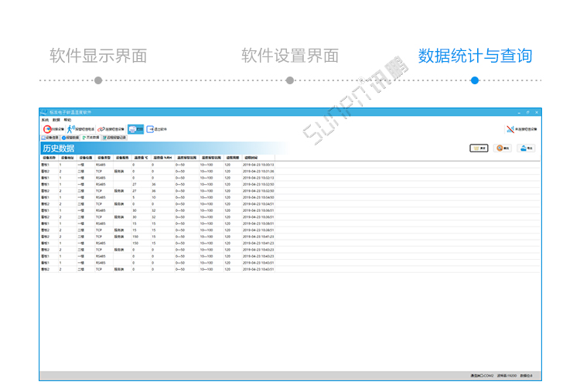The width and height of the screenshot is (580, 392).
Task: Select the 历史数据 tab
Action: point(90,138)
